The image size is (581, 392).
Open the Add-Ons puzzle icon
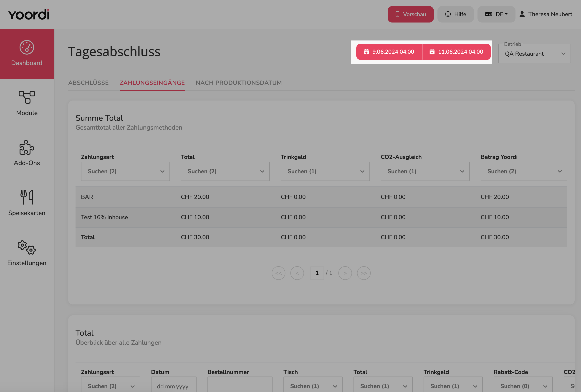(27, 147)
